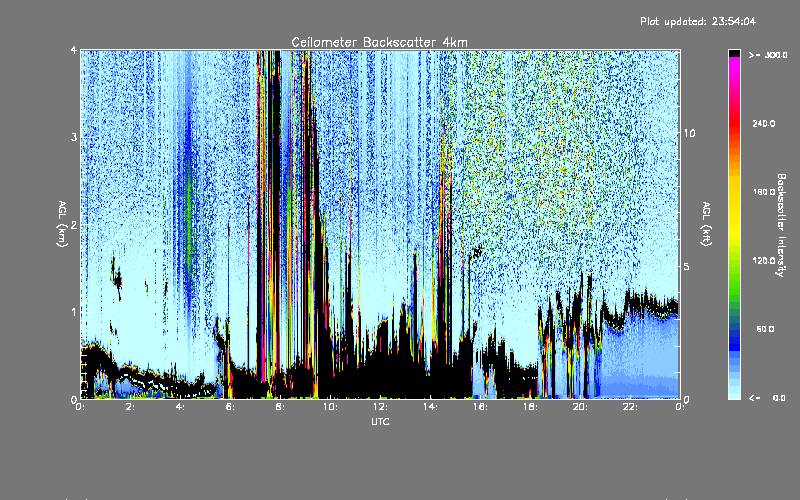Click the '10' tick label on the kft axis
Screen dimensions: 800x500
[689, 134]
